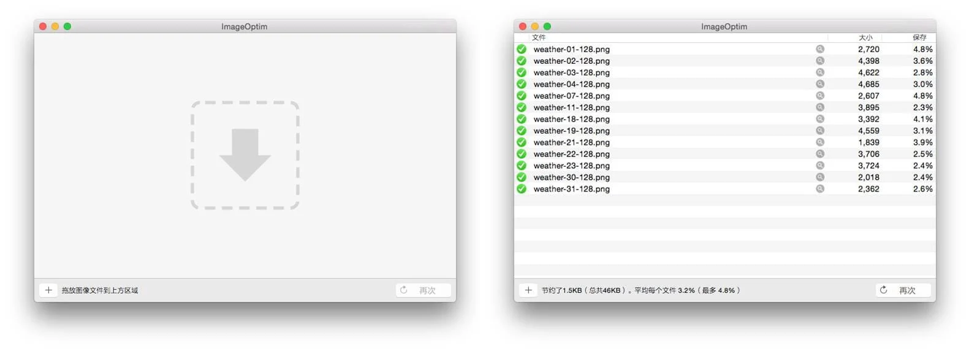Zoom the file list window with green button

(547, 26)
